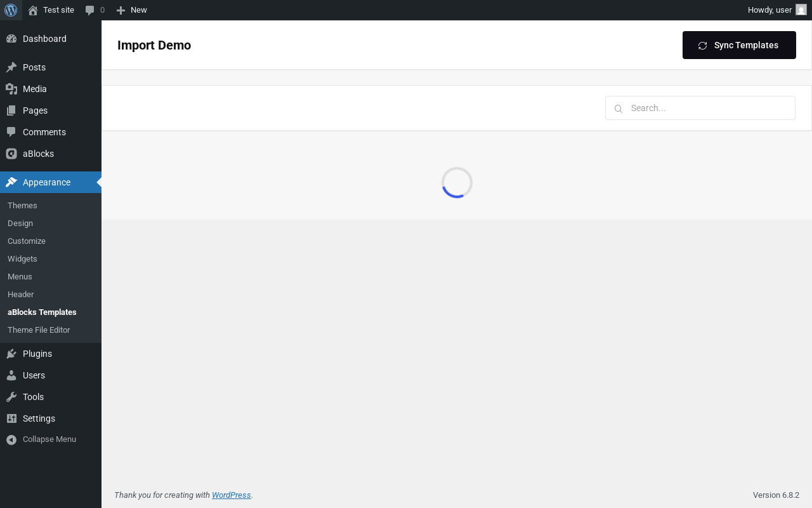This screenshot has width=812, height=508.
Task: Open the Test site home icon
Action: (33, 10)
